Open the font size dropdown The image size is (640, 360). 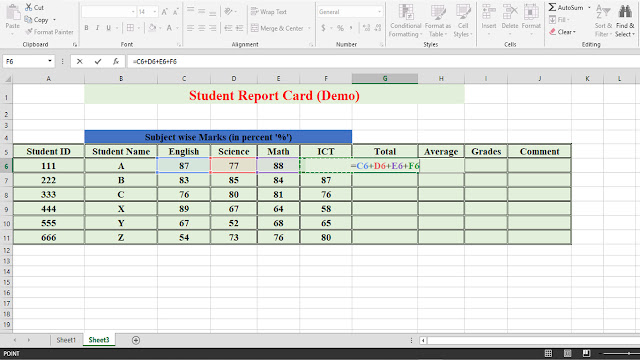[155, 12]
